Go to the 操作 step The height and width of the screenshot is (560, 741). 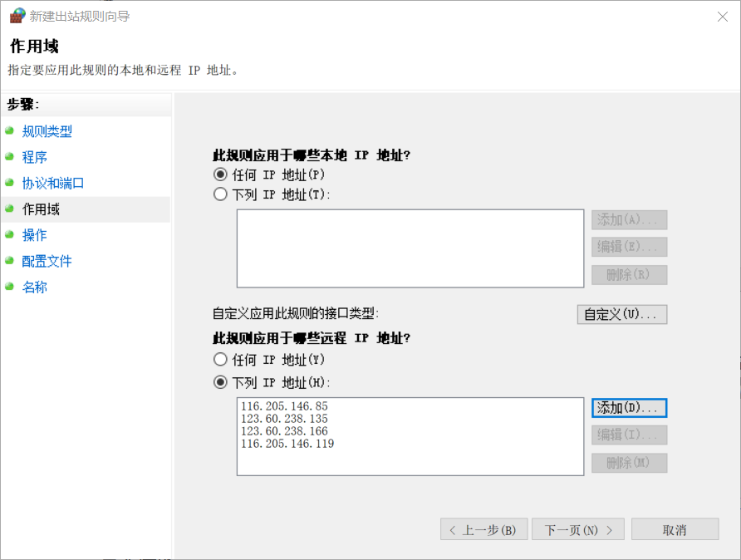(35, 235)
